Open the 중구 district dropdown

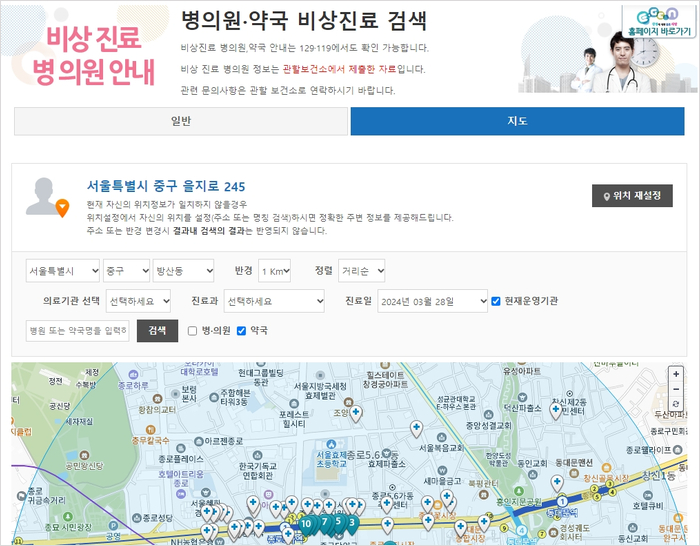coord(127,271)
